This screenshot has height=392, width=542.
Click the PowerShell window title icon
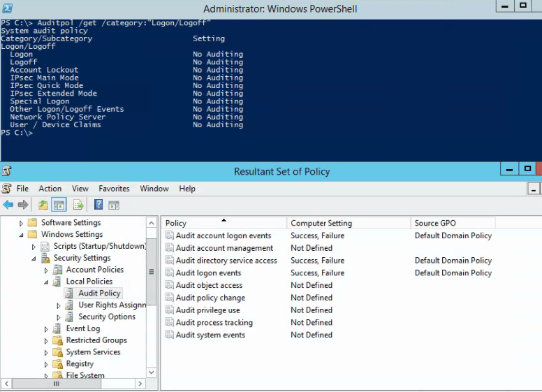7,8
